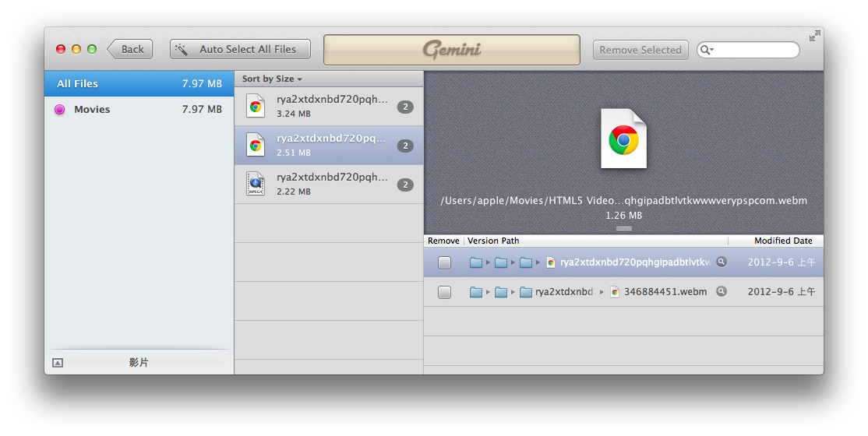The width and height of the screenshot is (868, 436).
Task: Click modified date of first version row
Action: click(x=781, y=262)
